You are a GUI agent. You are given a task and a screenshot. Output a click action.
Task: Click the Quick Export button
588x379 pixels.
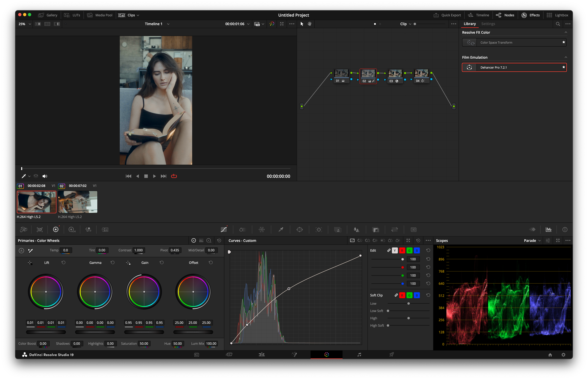point(447,15)
